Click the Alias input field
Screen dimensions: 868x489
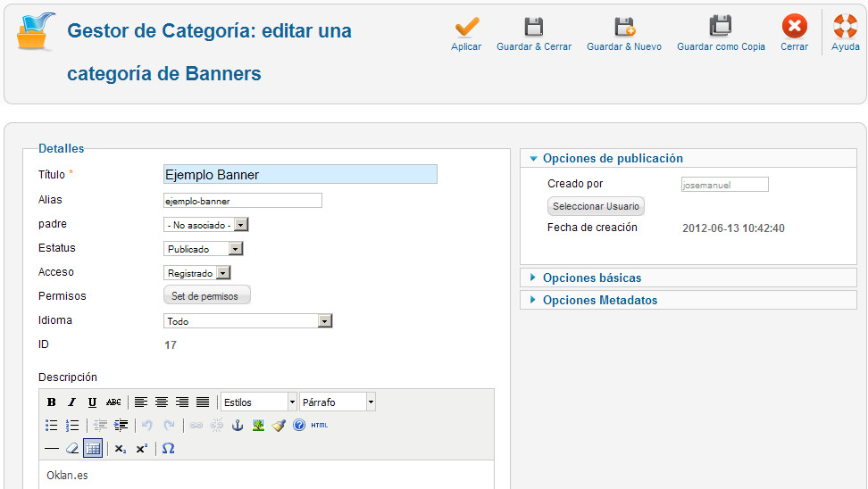point(243,201)
